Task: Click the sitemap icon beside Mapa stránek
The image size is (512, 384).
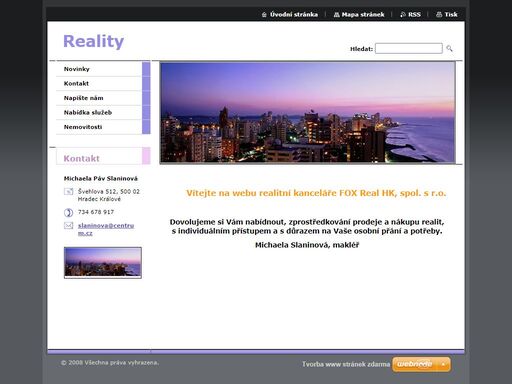Action: (336, 15)
